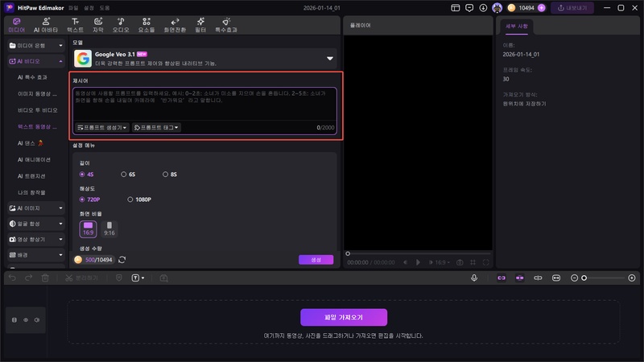644x362 pixels.
Task: Select 비디오 투 비디오 in sidebar
Action: [x=37, y=110]
